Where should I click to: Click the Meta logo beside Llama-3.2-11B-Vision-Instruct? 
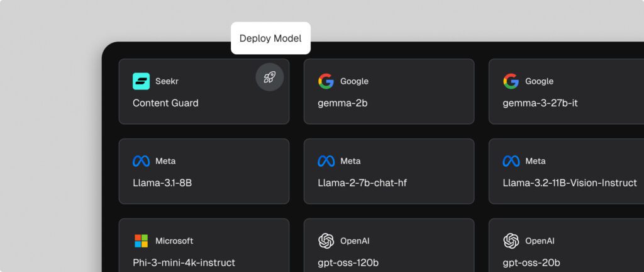511,161
